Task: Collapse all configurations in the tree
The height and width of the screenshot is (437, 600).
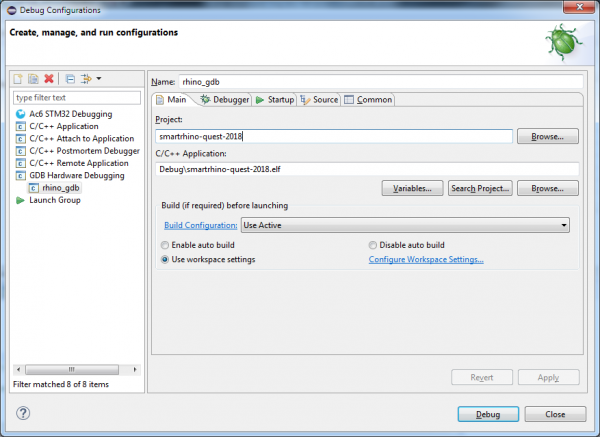Action: tap(69, 78)
